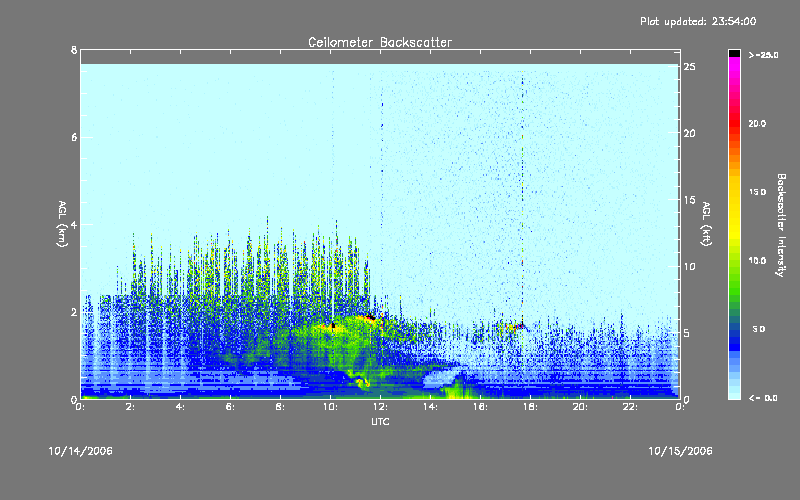The width and height of the screenshot is (800, 500).
Task: Click the 6 tick on the km axis
Action: (x=74, y=137)
